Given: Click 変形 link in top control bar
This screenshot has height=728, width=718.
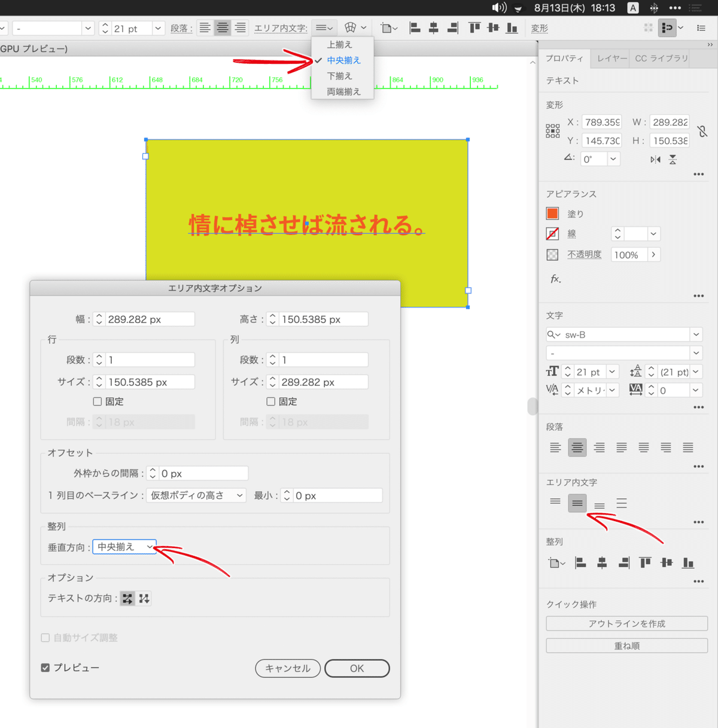Looking at the screenshot, I should tap(539, 28).
